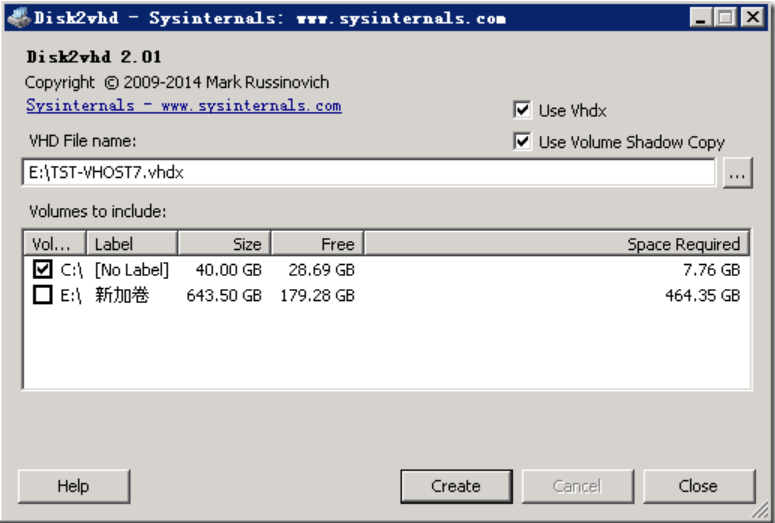Click the Close button
Image resolution: width=775 pixels, height=523 pixels.
coord(698,486)
